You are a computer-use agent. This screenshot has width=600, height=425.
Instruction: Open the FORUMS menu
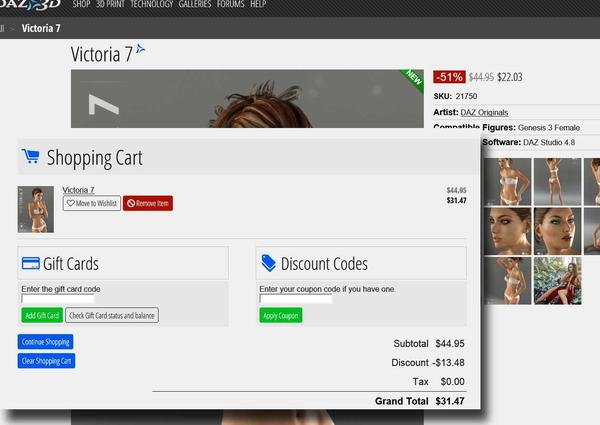230,4
